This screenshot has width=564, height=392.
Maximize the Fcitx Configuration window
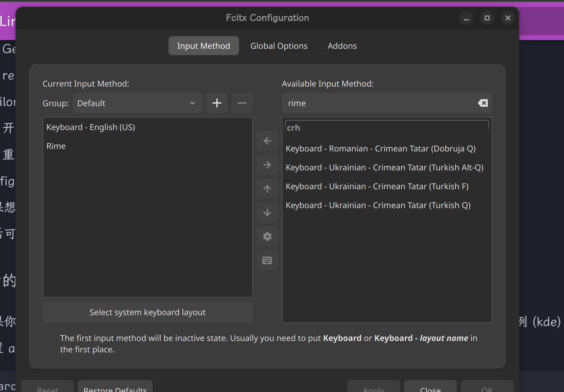click(x=487, y=18)
